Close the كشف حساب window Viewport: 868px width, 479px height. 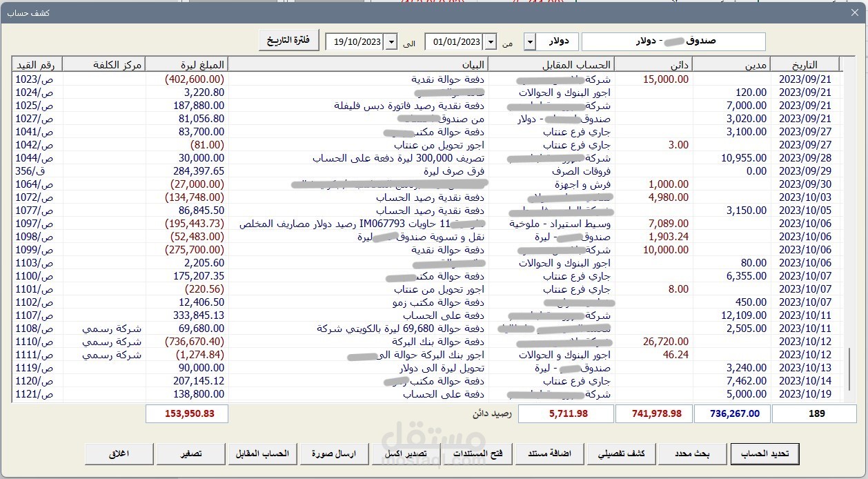[856, 13]
